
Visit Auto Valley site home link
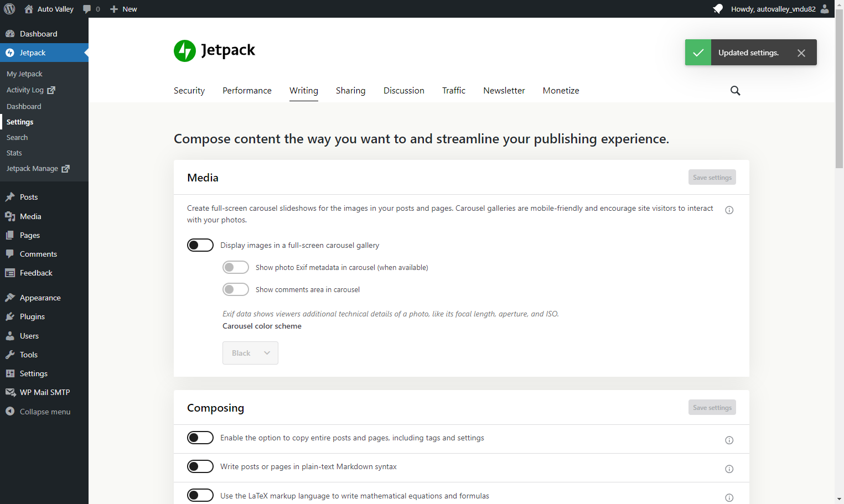[49, 9]
